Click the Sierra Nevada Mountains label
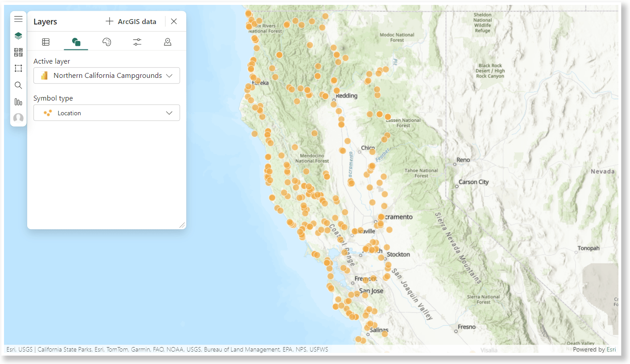 (x=458, y=248)
